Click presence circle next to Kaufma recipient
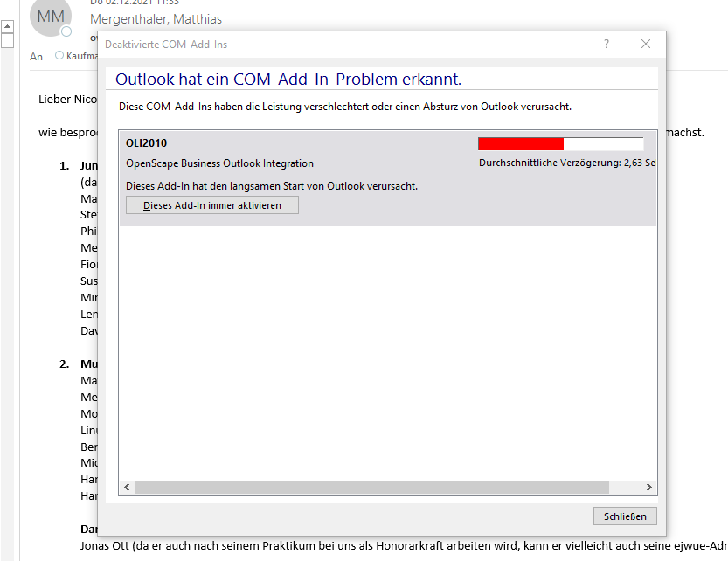 59,55
